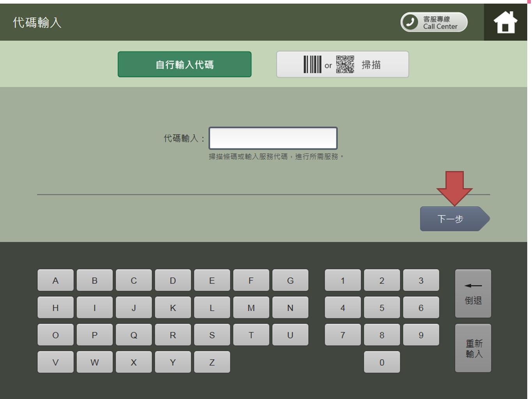532x399 pixels.
Task: Tap letter G on keypad
Action: point(290,280)
